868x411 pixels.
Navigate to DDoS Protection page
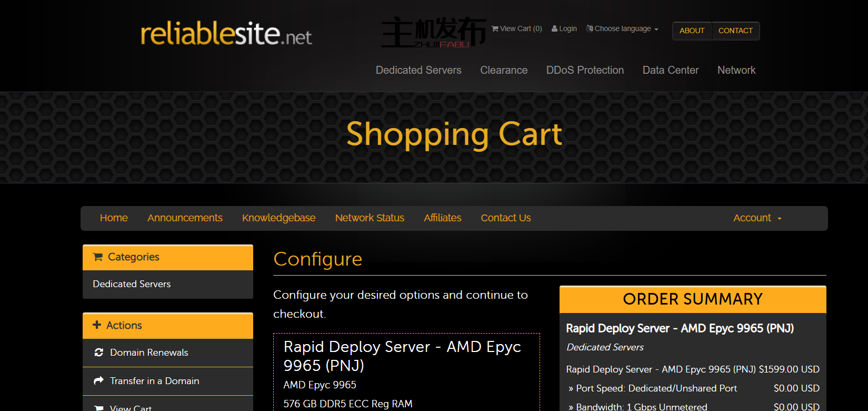[x=585, y=70]
